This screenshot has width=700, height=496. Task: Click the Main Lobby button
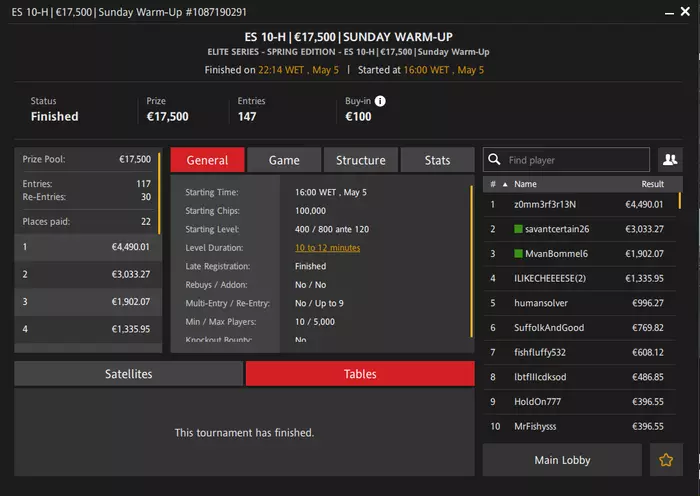point(562,460)
